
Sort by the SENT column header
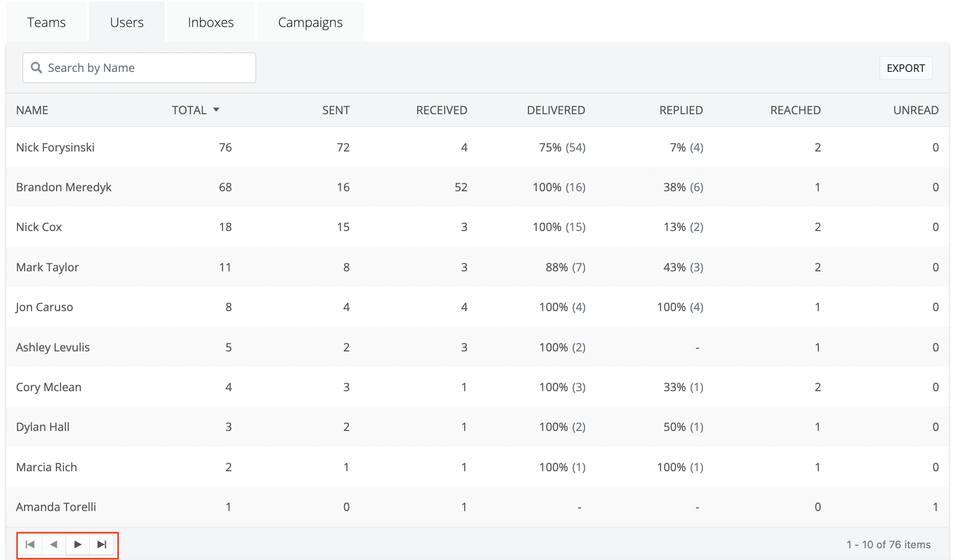336,110
